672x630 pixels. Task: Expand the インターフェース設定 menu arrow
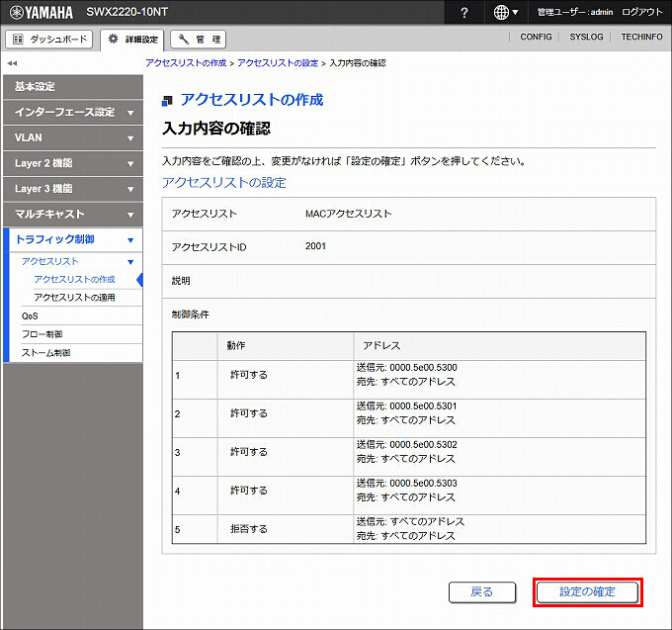click(130, 113)
